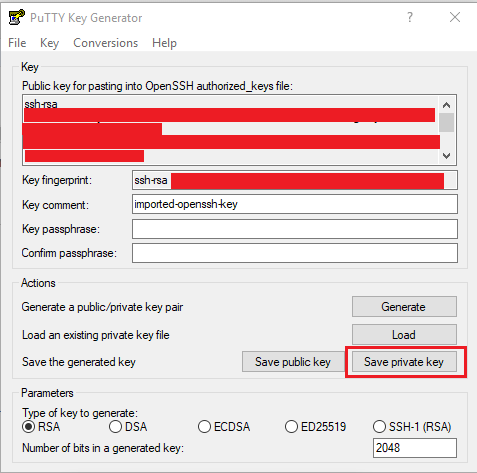Click the Save private key button

pos(404,362)
